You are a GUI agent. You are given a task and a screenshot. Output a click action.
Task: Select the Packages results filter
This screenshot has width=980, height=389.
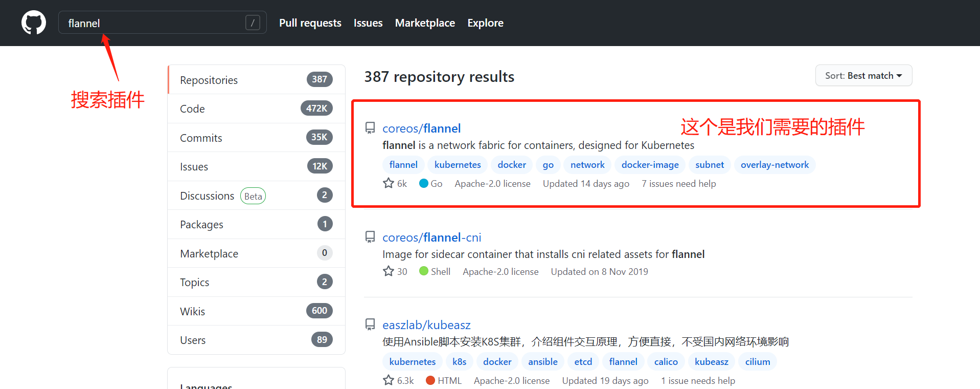(256, 224)
